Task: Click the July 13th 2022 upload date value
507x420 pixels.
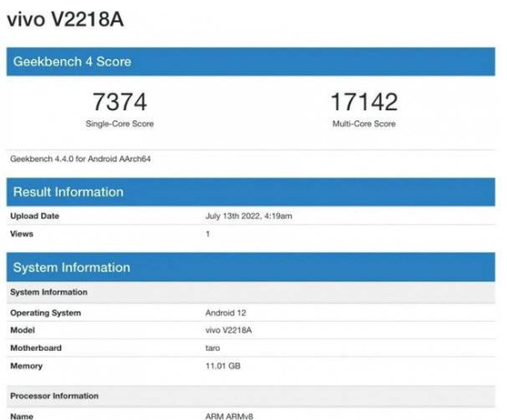Action: pyautogui.click(x=249, y=216)
